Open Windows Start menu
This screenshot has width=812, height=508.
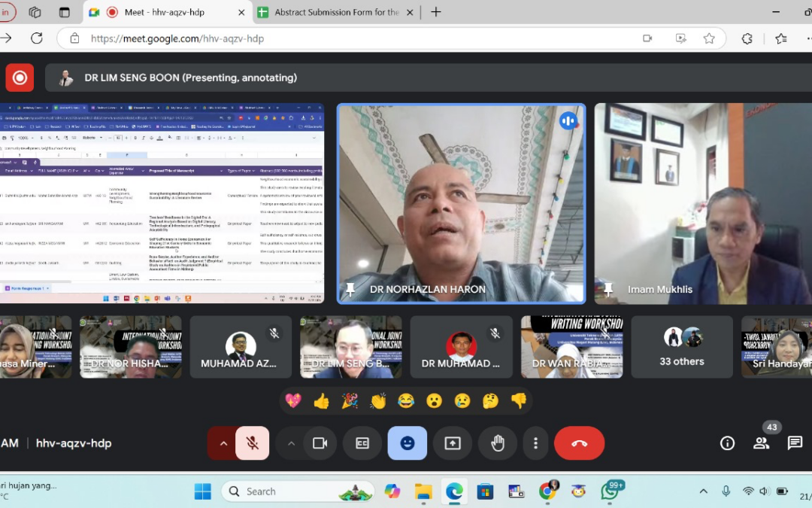(x=202, y=491)
